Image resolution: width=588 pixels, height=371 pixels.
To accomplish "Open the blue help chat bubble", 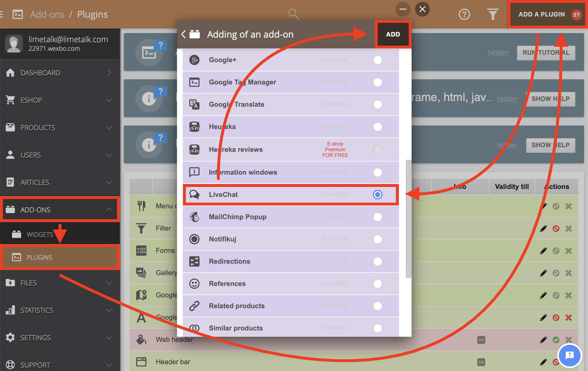I will click(x=570, y=355).
